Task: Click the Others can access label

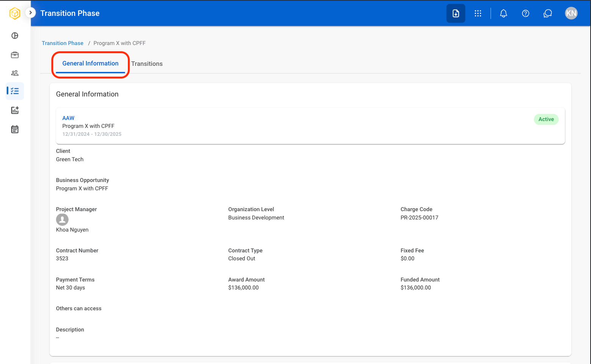Action: (x=79, y=308)
